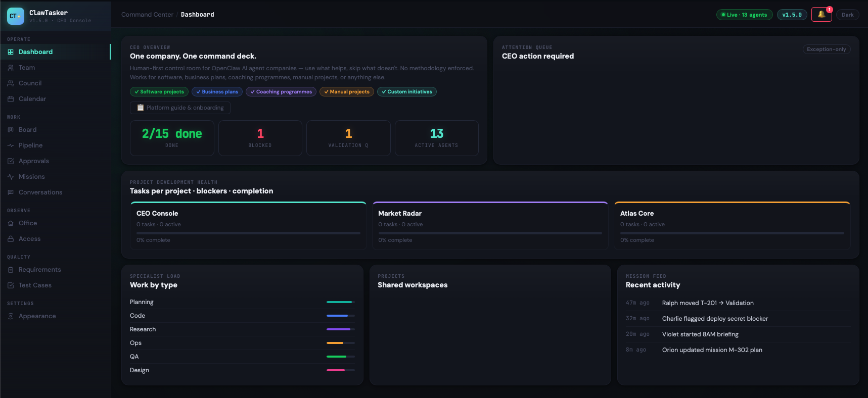
Task: Toggle the Coaching programmes chip
Action: [281, 92]
